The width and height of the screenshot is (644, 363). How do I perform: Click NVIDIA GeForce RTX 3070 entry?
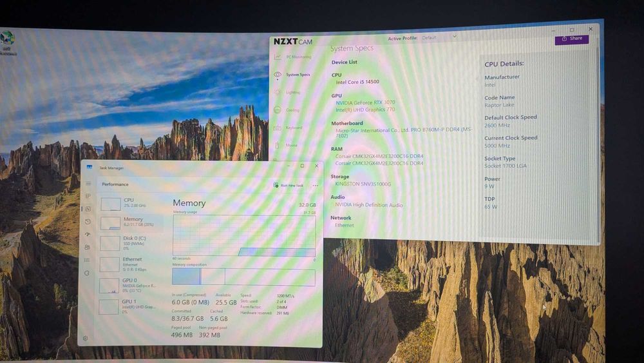click(x=365, y=103)
